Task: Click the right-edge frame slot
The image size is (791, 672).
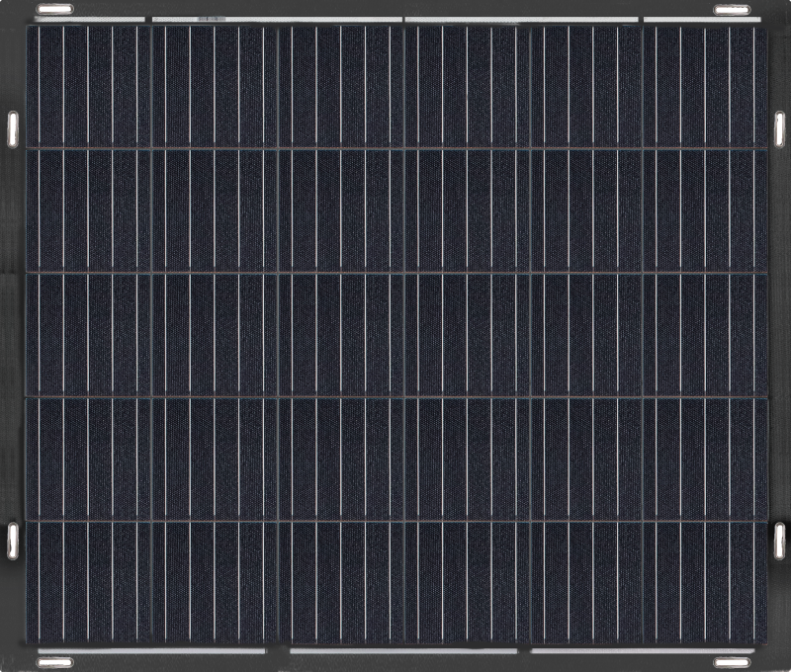Action: pos(779,126)
